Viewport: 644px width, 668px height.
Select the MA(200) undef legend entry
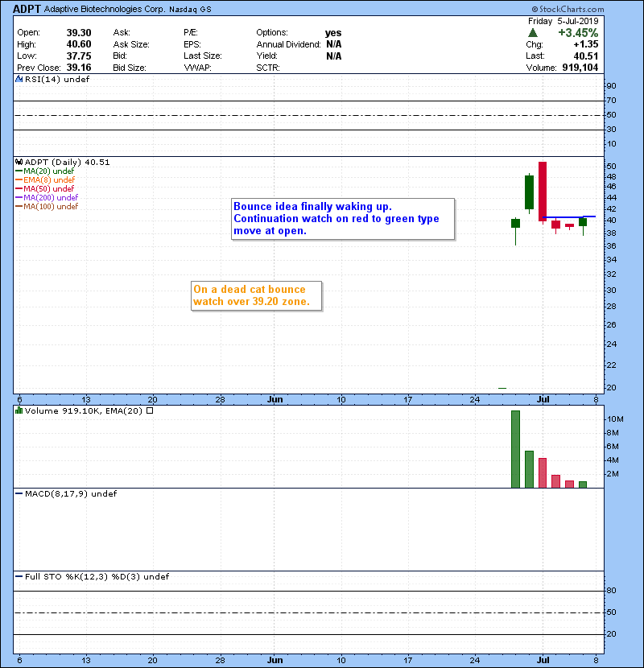47,198
